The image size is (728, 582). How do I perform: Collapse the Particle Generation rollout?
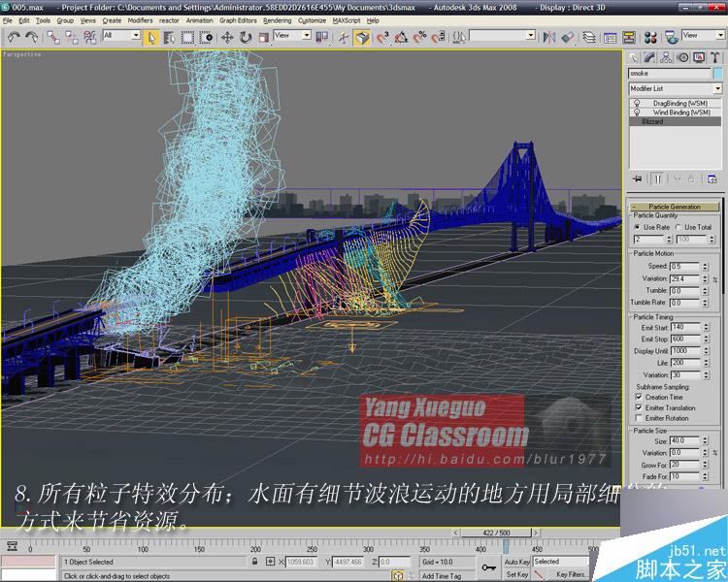675,207
